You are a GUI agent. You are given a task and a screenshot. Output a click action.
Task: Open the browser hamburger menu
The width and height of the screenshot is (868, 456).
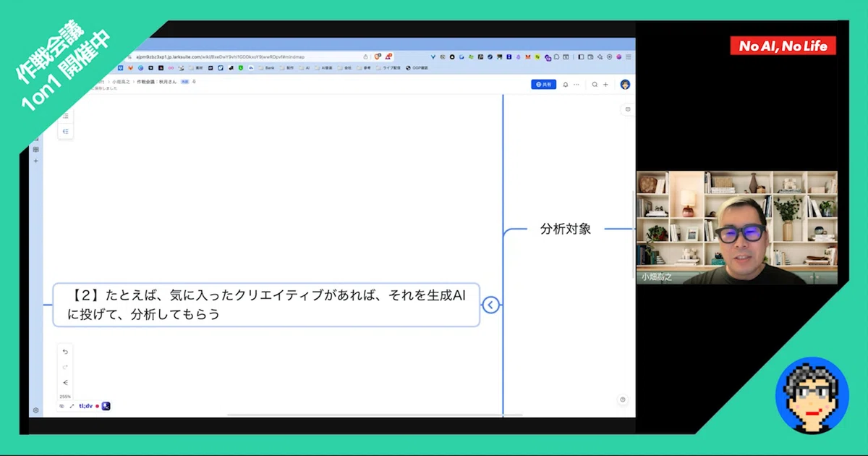click(628, 56)
